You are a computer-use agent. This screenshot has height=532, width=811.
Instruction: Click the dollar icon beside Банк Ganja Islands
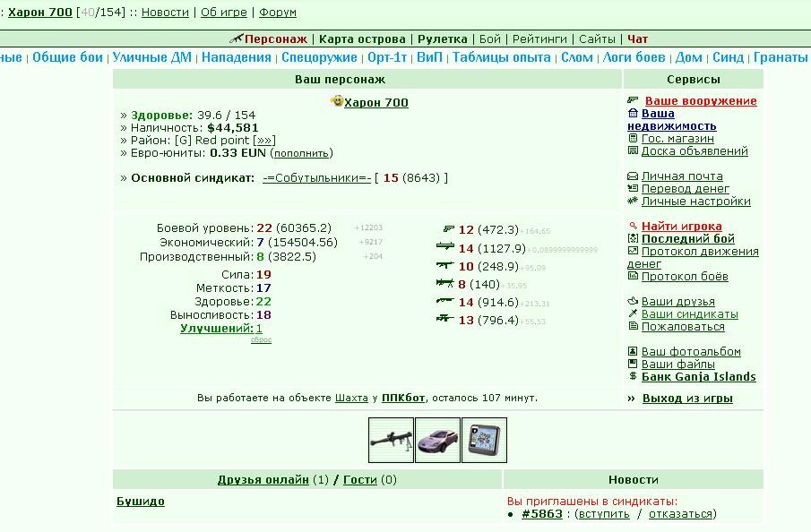(x=633, y=376)
